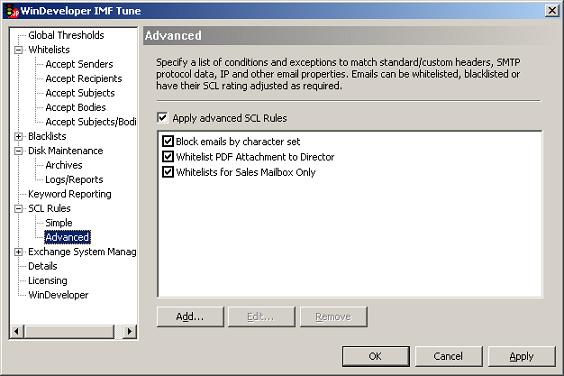Image resolution: width=564 pixels, height=376 pixels.
Task: Uncheck Whitelists for Sales Mailbox Only
Action: [x=168, y=172]
